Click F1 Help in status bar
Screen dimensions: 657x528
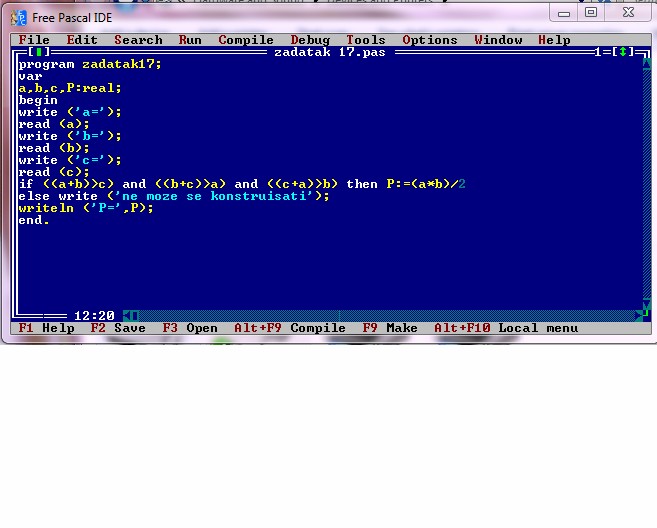pos(47,328)
